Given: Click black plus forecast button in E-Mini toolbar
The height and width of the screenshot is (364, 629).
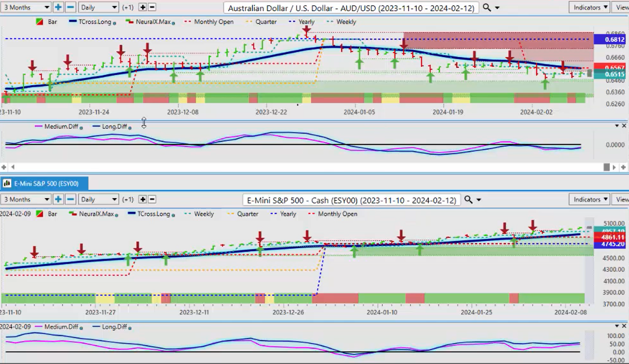Looking at the screenshot, I should point(142,199).
